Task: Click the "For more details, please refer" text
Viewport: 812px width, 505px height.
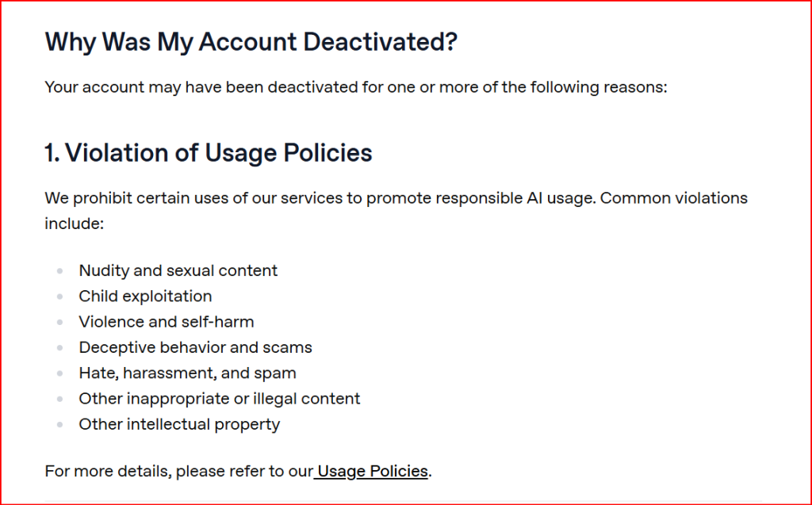Action: click(x=178, y=471)
